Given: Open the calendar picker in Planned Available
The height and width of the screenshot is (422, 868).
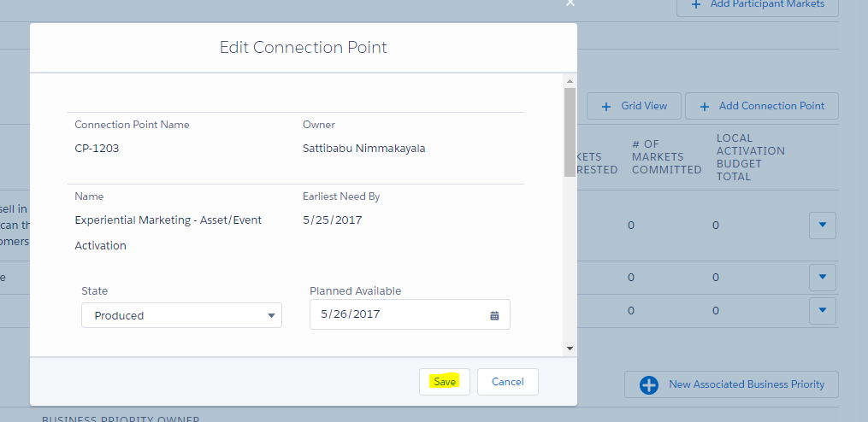Looking at the screenshot, I should click(x=494, y=315).
